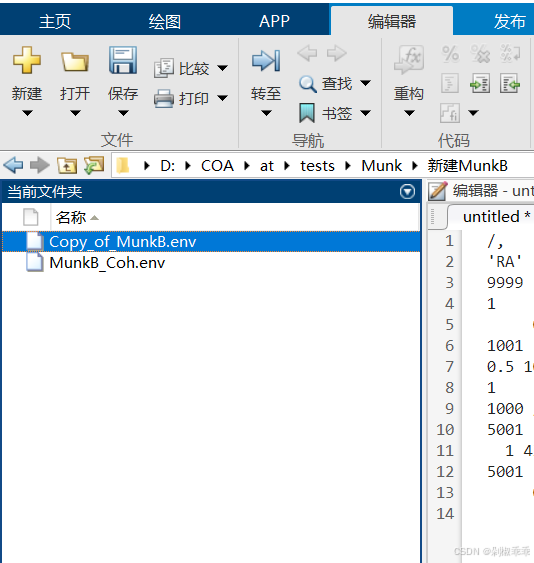This screenshot has height=563, width=534.
Task: Click the editor pencil icon in title
Action: (x=438, y=191)
